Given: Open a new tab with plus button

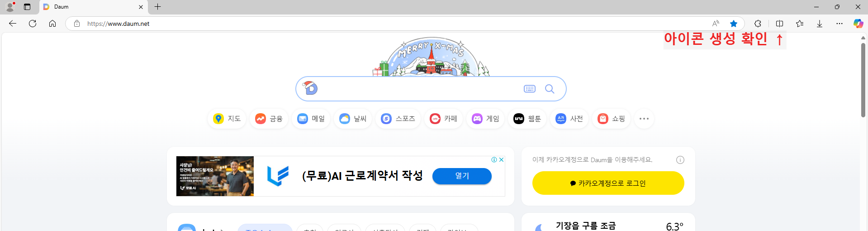Looking at the screenshot, I should 157,7.
